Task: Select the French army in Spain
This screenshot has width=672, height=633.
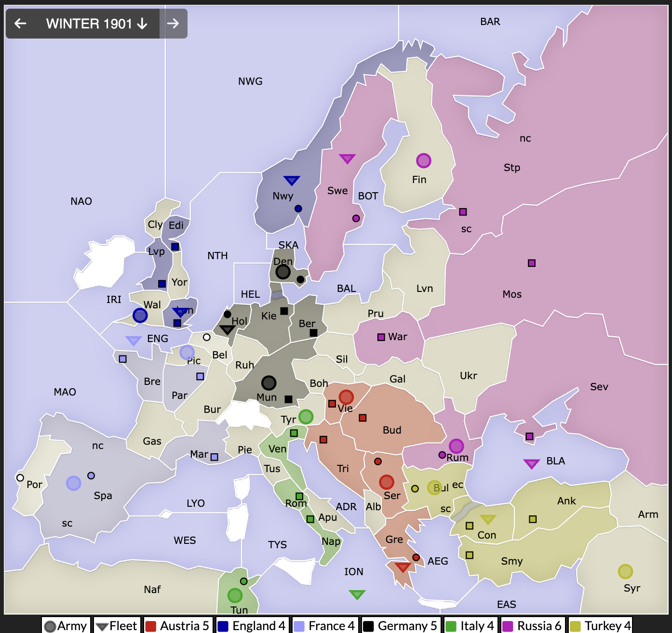Action: (x=73, y=483)
